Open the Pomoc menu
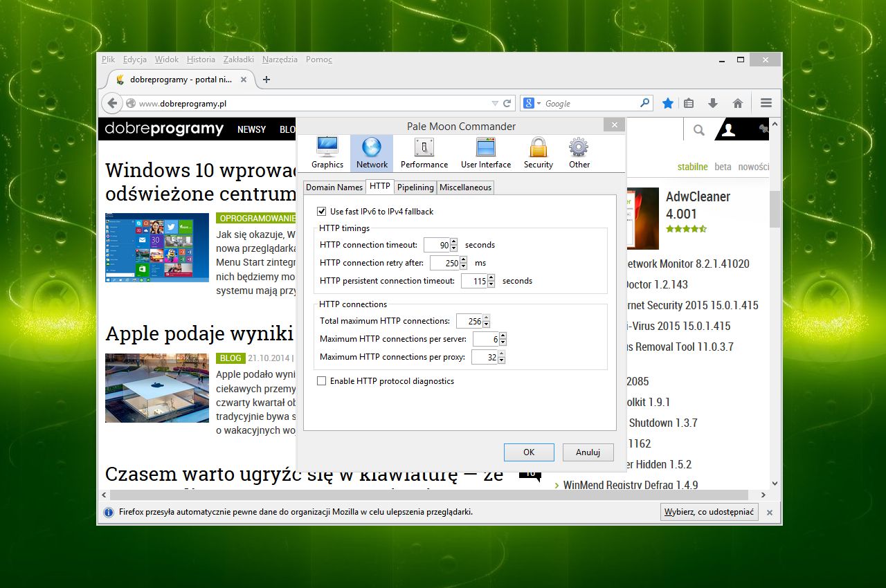 (x=319, y=59)
